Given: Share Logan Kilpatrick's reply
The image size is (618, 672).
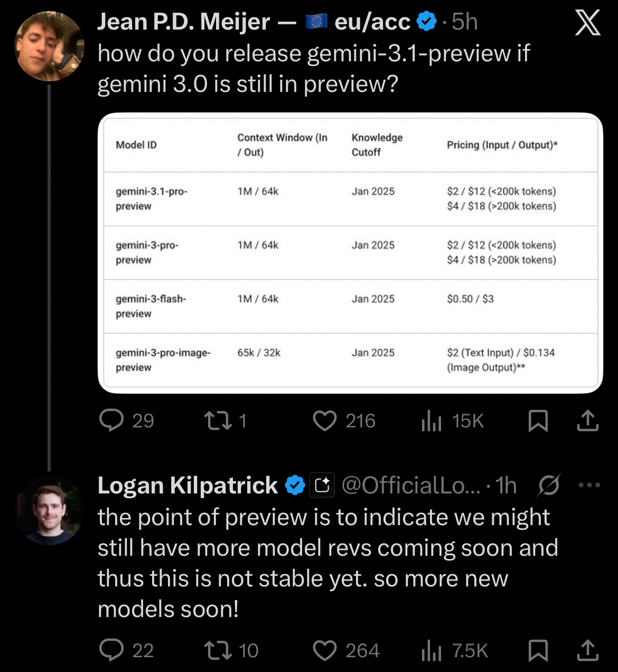Looking at the screenshot, I should coord(587,651).
